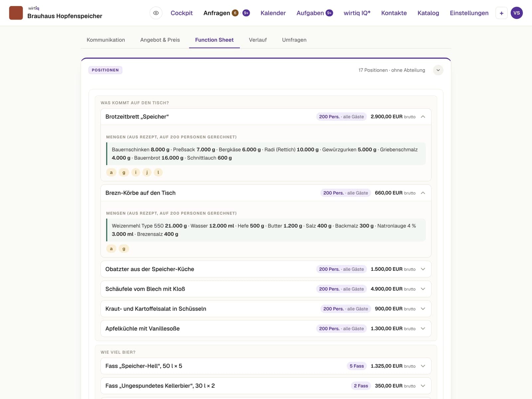This screenshot has height=399, width=532.
Task: Open Cockpit in top navigation
Action: pos(182,13)
